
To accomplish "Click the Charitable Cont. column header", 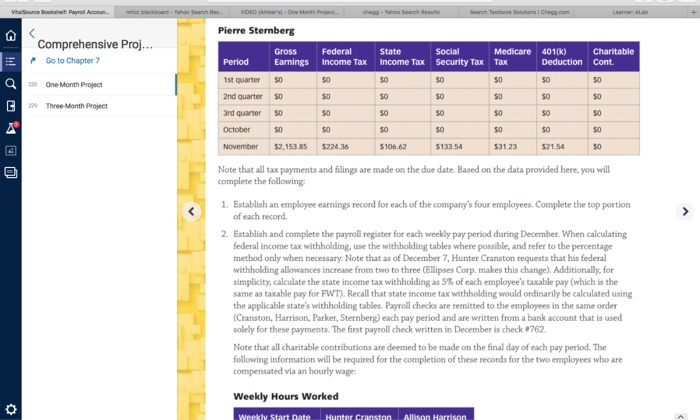I will [613, 57].
